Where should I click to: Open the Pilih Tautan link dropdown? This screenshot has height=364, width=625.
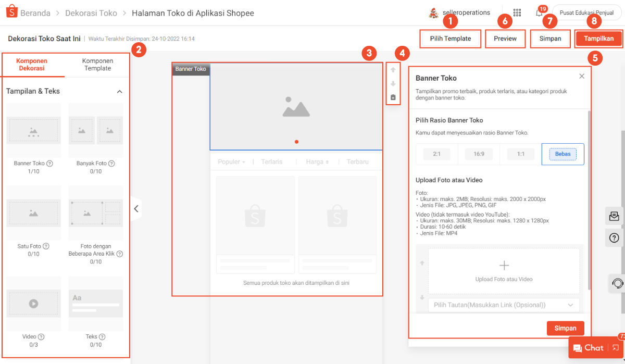[x=504, y=305]
